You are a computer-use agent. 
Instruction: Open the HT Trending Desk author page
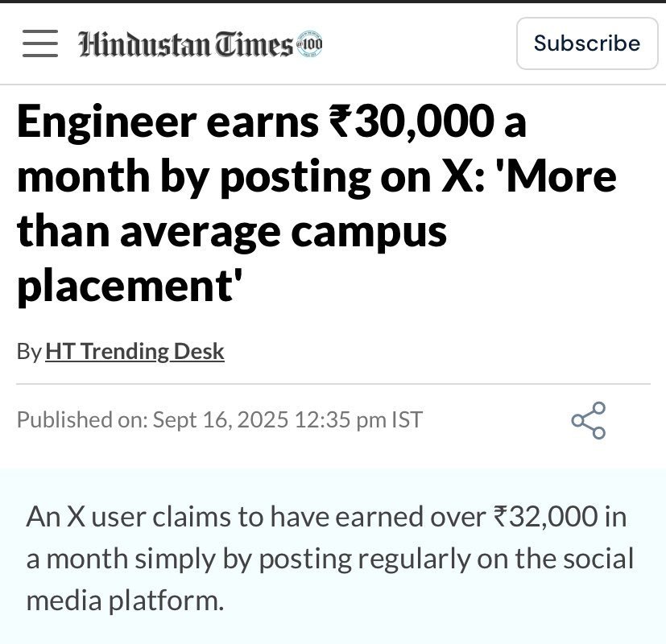point(134,352)
